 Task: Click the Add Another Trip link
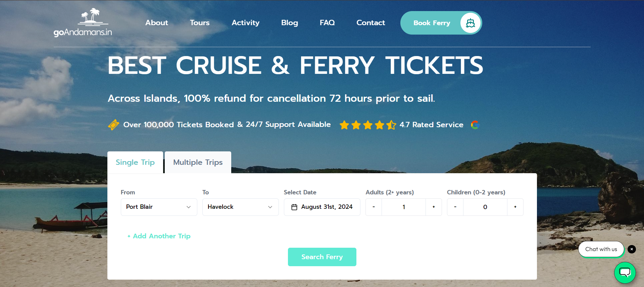(x=159, y=236)
